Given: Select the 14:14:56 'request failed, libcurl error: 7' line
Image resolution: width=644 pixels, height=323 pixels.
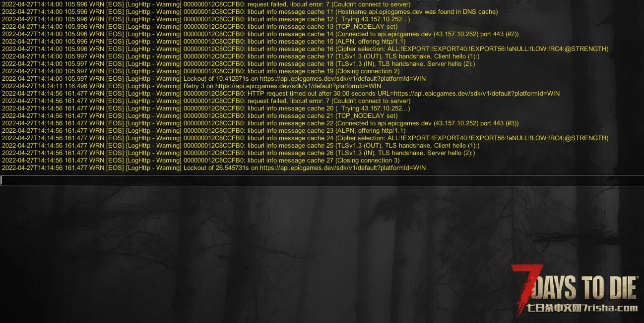Looking at the screenshot, I should point(206,101).
